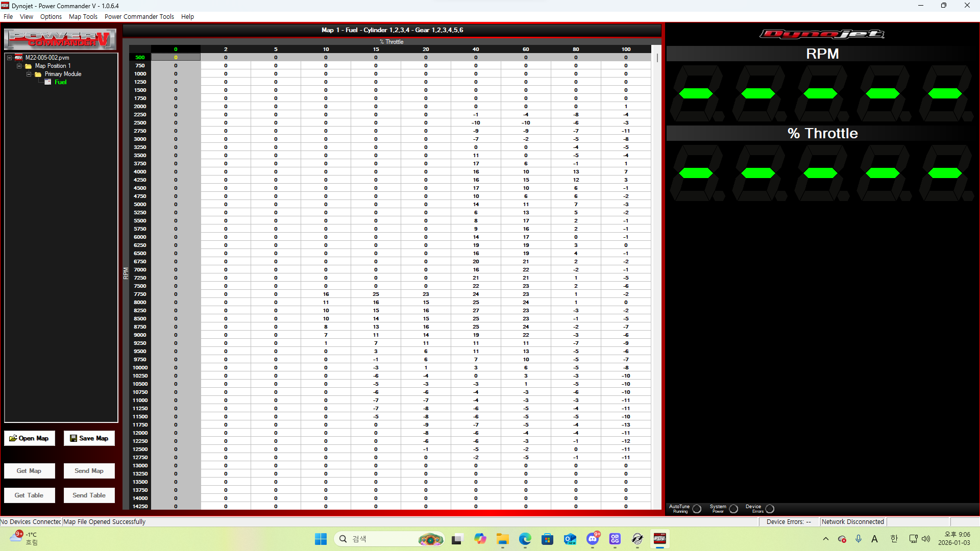Select the 7750 RPM, 15% throttle cell
This screenshot has height=551, width=980.
[376, 294]
